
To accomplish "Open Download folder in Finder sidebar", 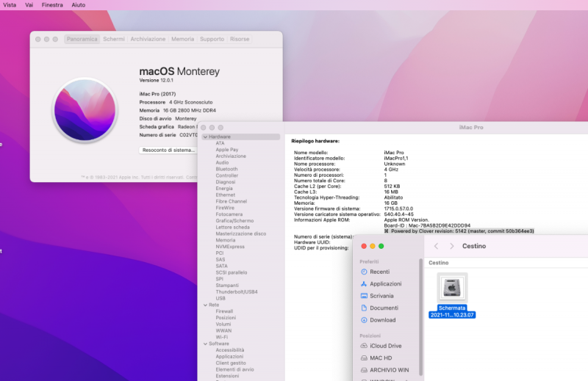I will (382, 320).
